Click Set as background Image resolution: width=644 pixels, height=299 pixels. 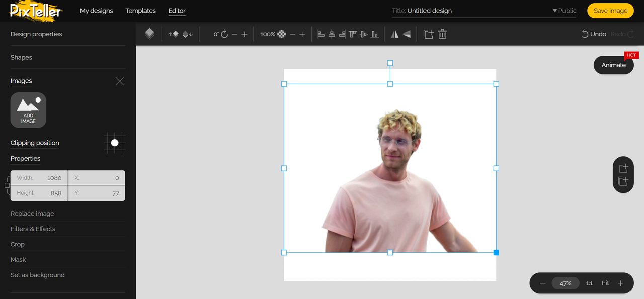38,275
